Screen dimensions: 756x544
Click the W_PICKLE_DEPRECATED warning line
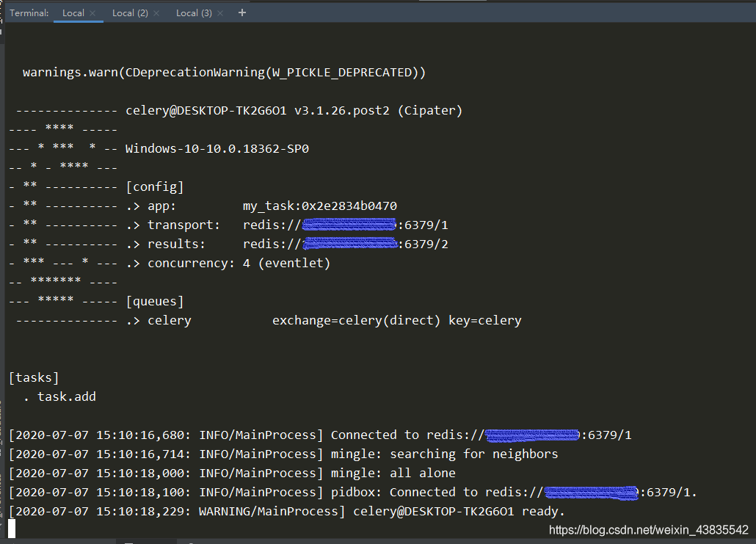pyautogui.click(x=224, y=73)
